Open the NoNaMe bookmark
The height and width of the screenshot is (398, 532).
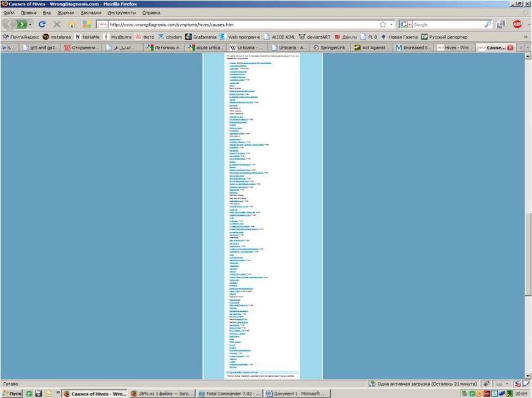click(x=87, y=37)
